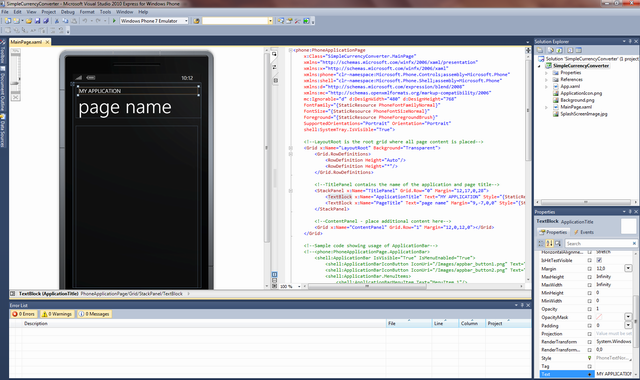Click the Save floppy disk icon
The image size is (640, 380).
pos(38,21)
